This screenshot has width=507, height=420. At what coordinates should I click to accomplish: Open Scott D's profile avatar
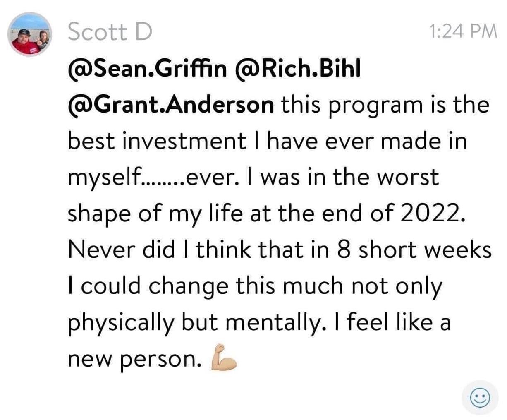click(29, 34)
